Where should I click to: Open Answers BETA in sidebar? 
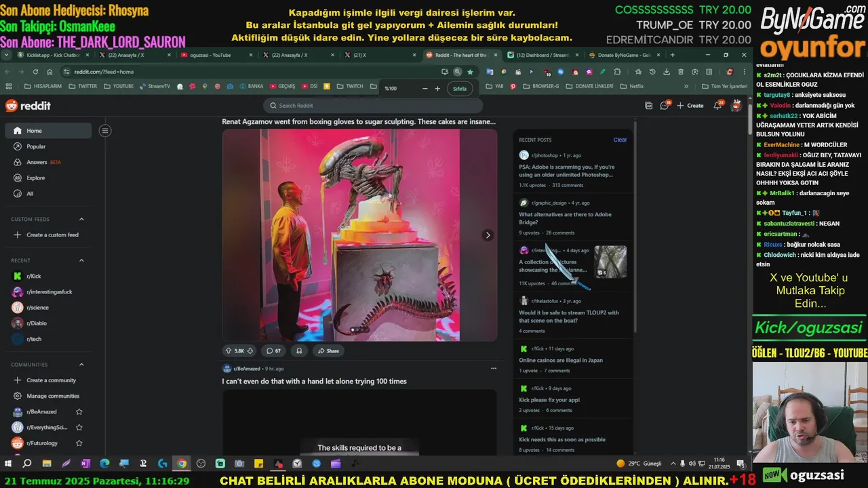click(x=48, y=162)
